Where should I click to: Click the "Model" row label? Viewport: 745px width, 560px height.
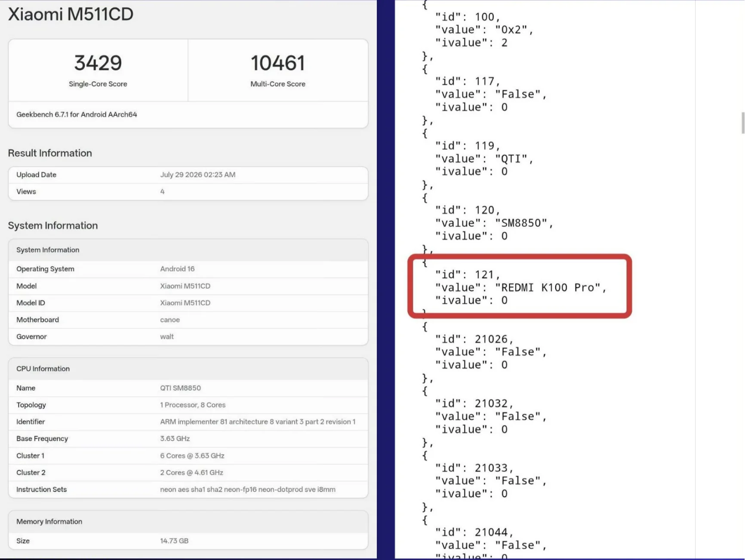click(26, 286)
